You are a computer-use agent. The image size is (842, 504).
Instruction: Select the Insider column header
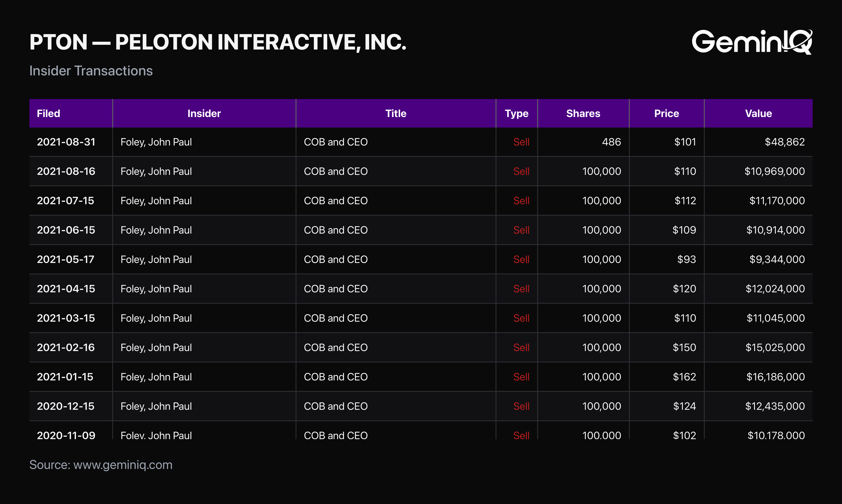tap(204, 113)
